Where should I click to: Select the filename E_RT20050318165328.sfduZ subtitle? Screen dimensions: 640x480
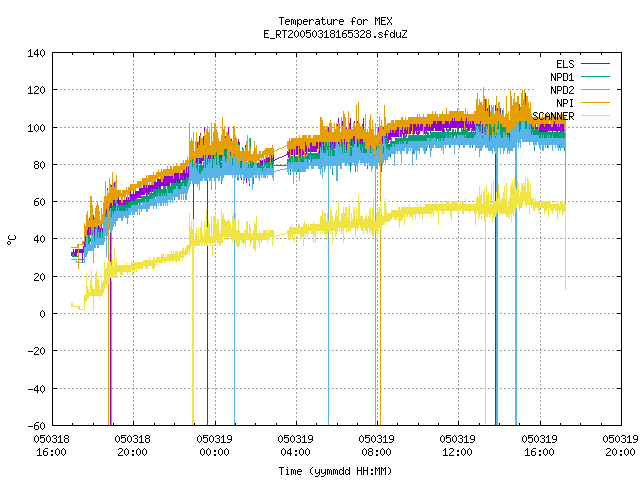335,34
